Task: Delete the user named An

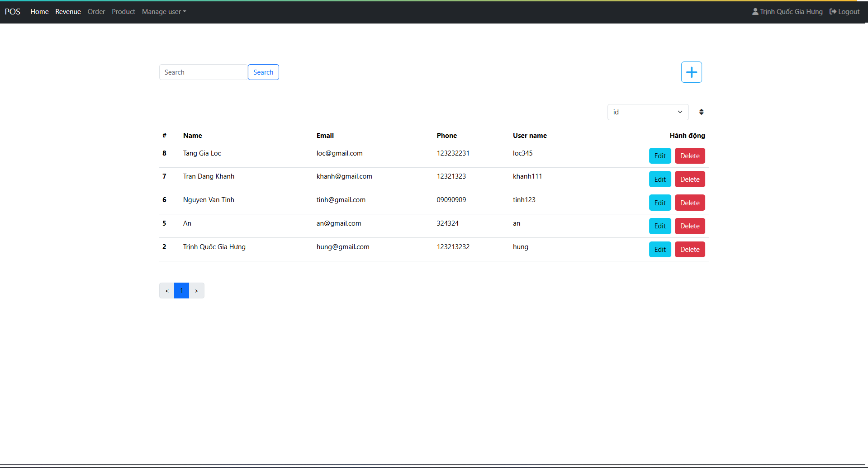Action: coord(689,226)
